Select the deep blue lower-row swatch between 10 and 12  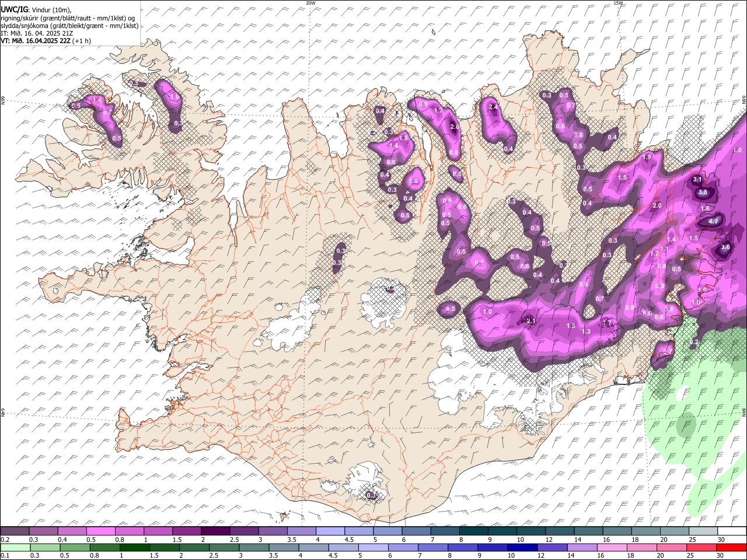pyautogui.click(x=523, y=548)
